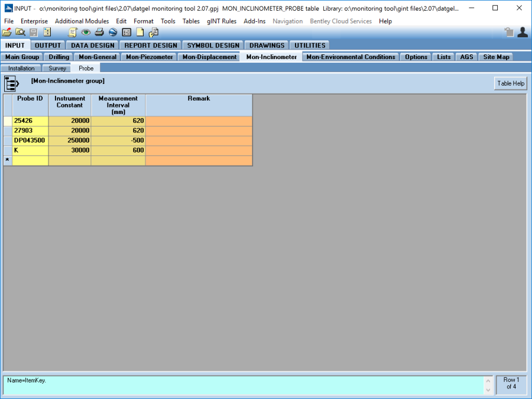Click the scroll document icon in toolbar
This screenshot has width=532, height=399.
73,33
